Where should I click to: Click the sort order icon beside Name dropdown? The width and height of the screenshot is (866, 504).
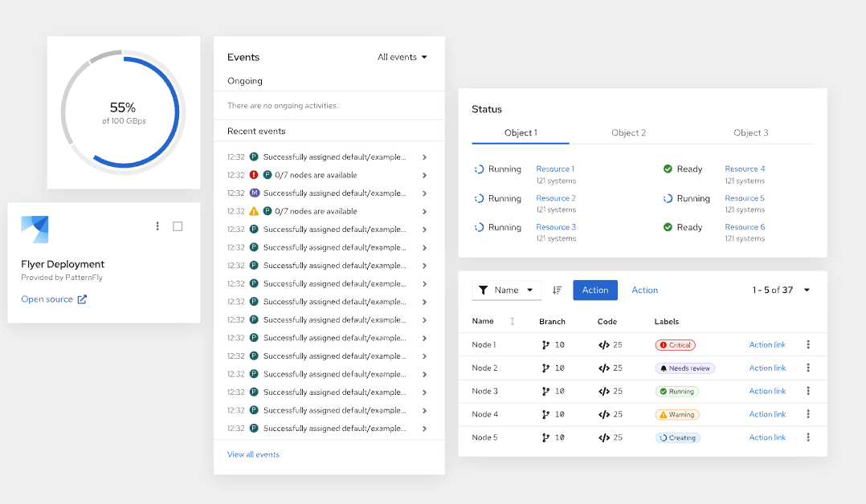click(557, 290)
